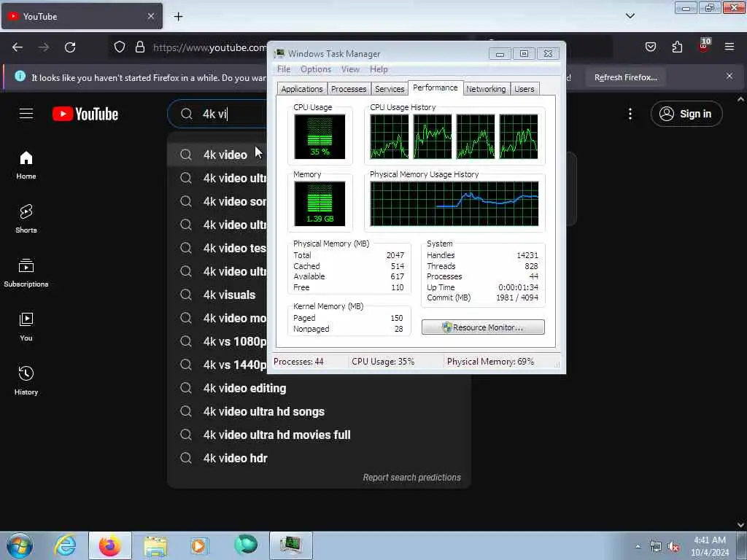Switch to Networking tab in Task Manager

click(486, 89)
